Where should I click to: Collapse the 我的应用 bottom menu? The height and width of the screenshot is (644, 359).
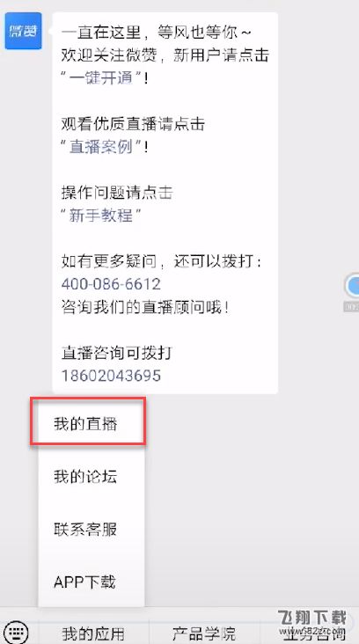coord(93,633)
